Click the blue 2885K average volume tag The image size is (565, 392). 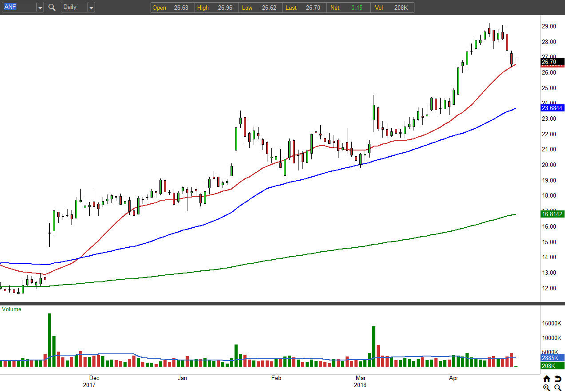[552, 357]
